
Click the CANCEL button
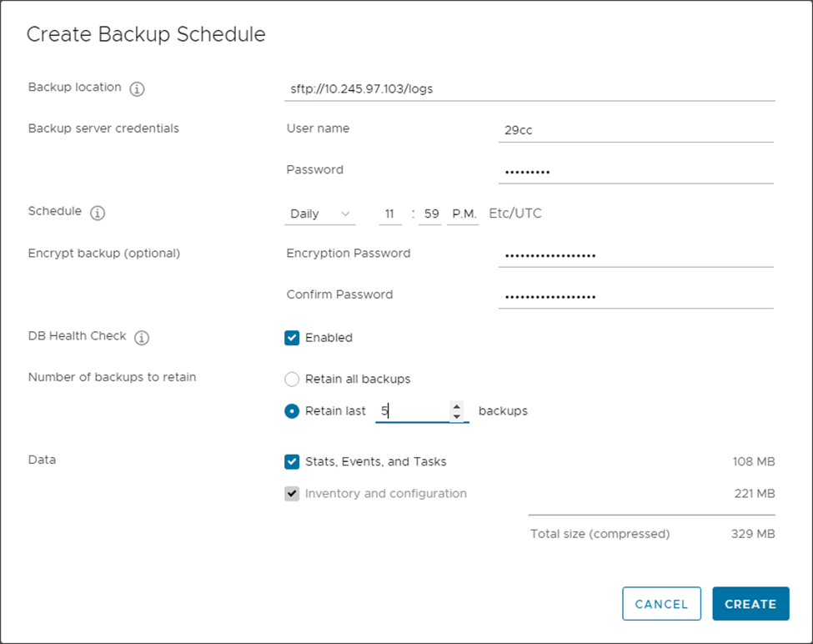(661, 604)
